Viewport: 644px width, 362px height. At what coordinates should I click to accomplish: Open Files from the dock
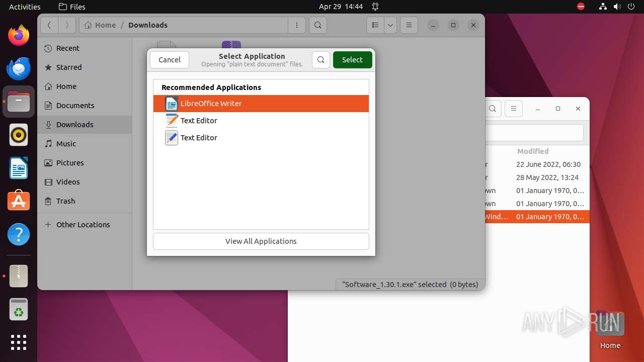(19, 102)
